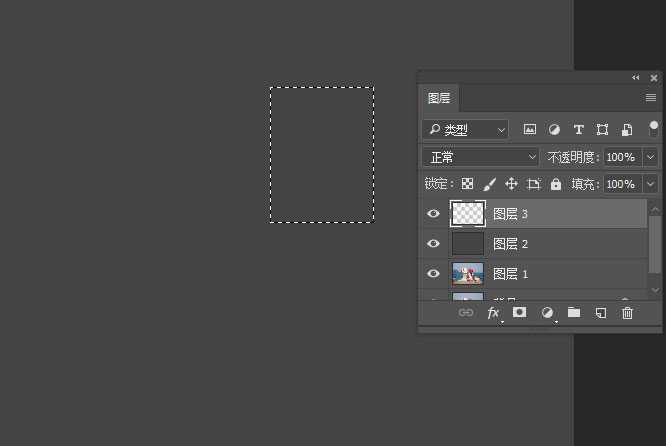
Task: Open the fx layer style menu
Action: coord(494,313)
